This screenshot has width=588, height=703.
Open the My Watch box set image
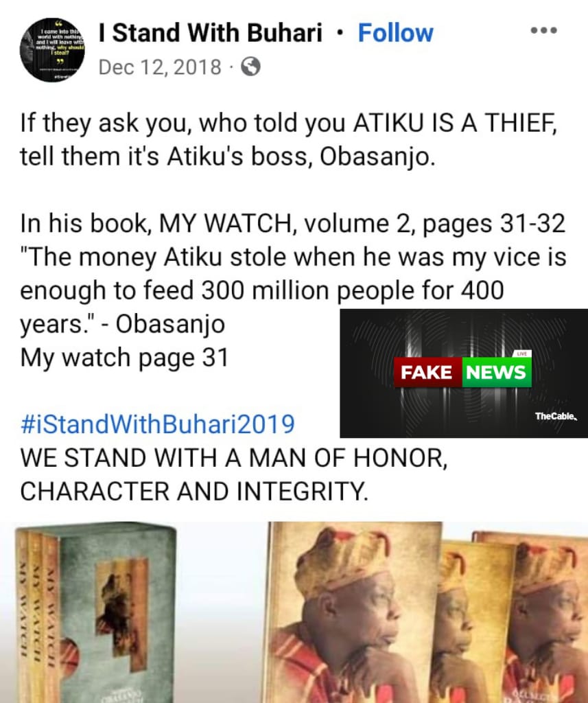coord(95,612)
